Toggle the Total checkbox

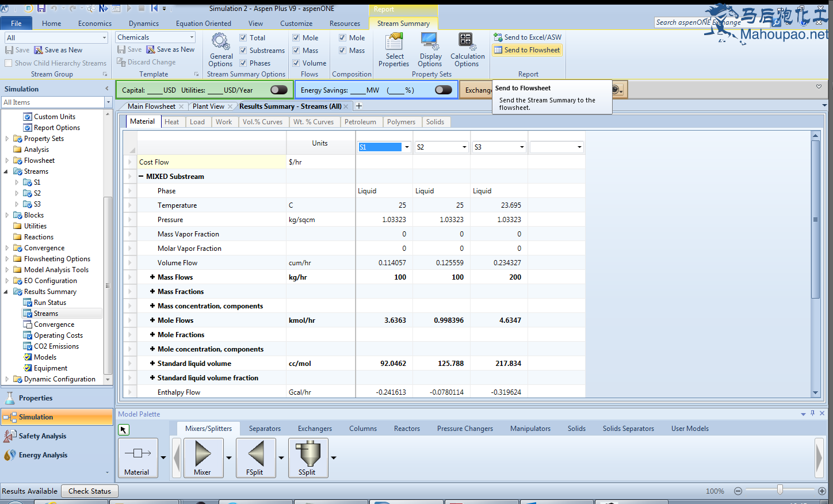(x=243, y=38)
